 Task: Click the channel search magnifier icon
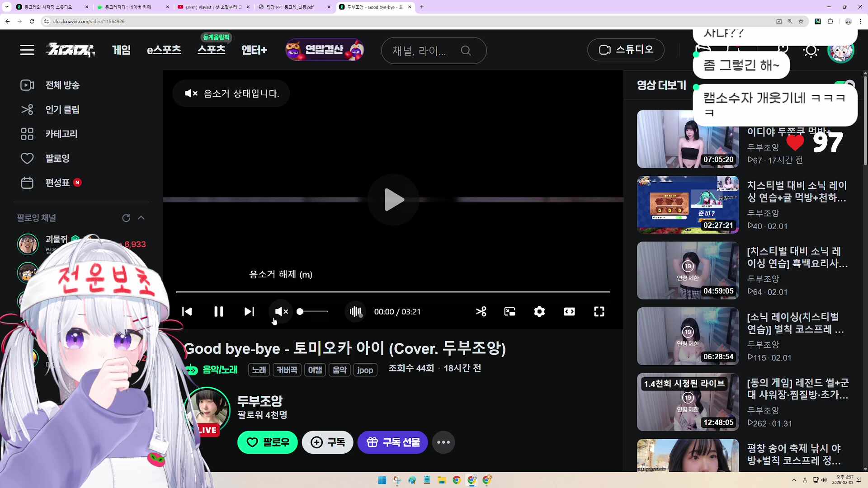tap(466, 50)
